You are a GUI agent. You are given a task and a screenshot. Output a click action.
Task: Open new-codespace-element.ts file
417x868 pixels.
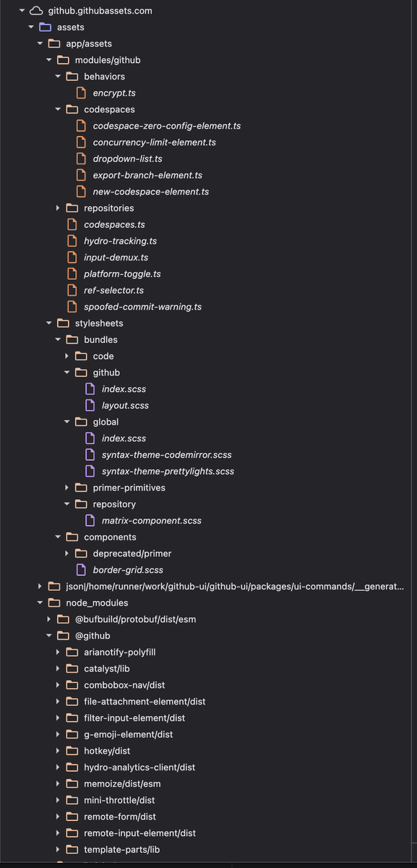[151, 192]
